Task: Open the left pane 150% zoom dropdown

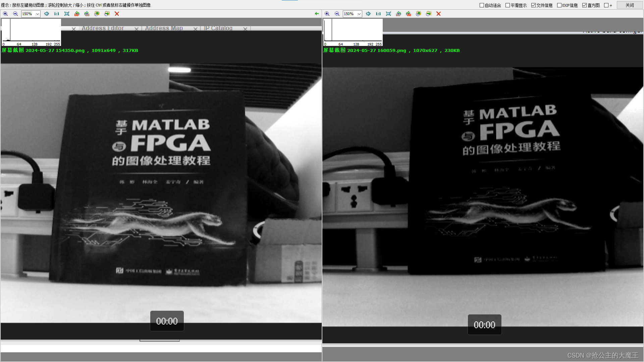Action: point(38,14)
